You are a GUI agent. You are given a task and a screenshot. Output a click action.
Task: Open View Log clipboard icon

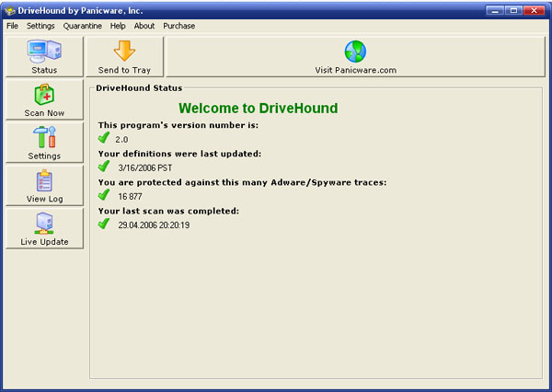tap(44, 180)
